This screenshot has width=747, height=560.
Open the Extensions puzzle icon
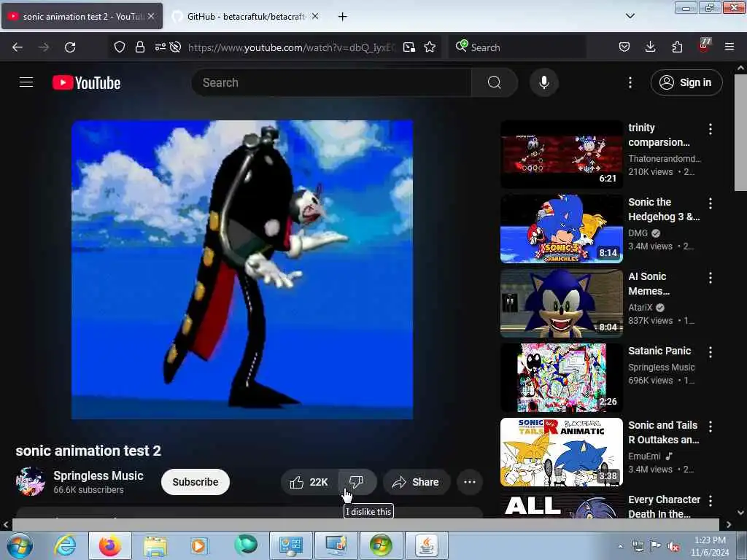click(677, 47)
